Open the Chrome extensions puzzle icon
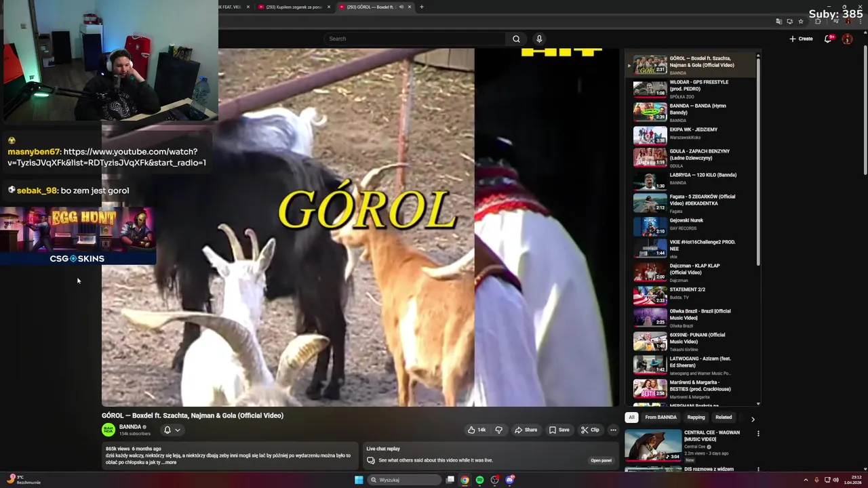The height and width of the screenshot is (488, 868). [818, 21]
